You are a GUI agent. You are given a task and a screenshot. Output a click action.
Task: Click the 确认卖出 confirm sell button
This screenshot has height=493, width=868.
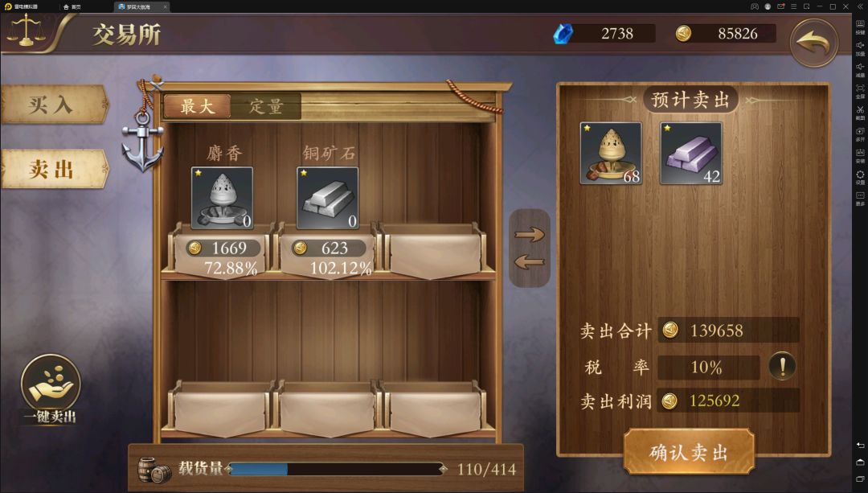(x=690, y=452)
